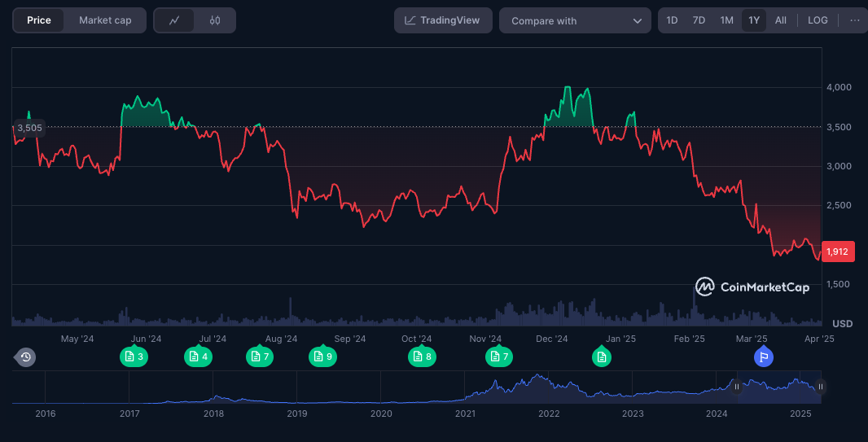Open the January '25 news document marker
Viewport: 868px width, 442px height.
pyautogui.click(x=602, y=357)
